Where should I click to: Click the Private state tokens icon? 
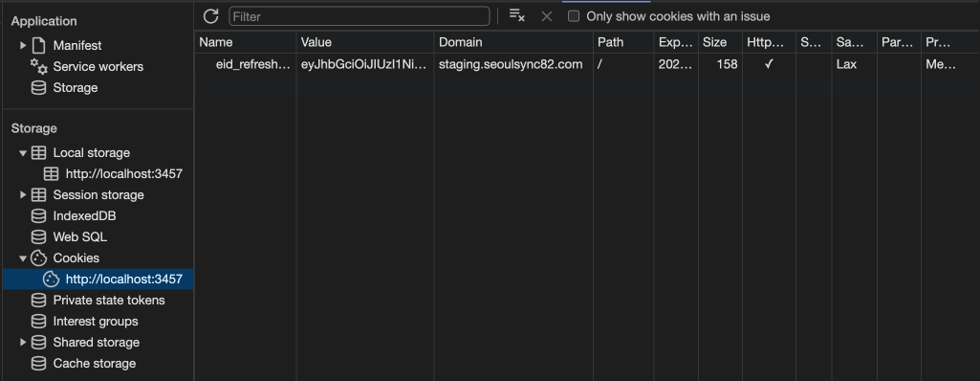[39, 301]
